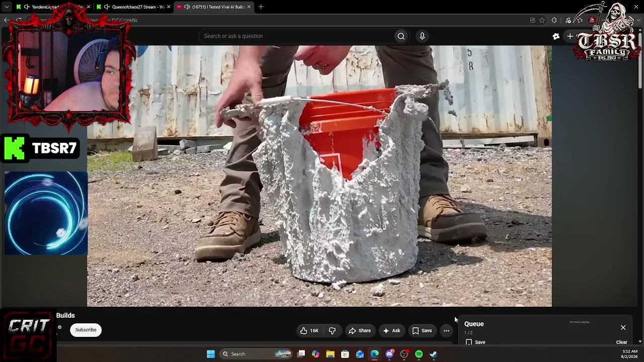Open the taskbar clock and date
This screenshot has height=362, width=644.
(x=629, y=354)
